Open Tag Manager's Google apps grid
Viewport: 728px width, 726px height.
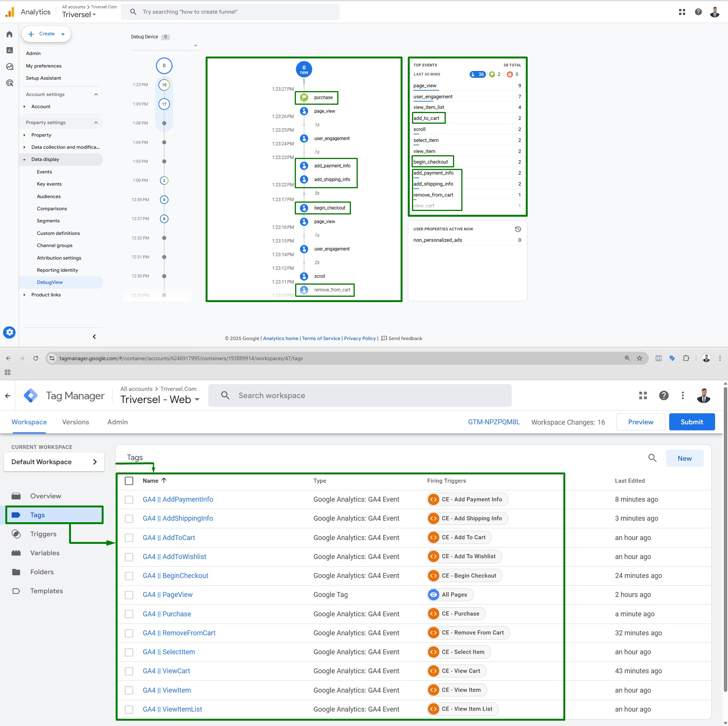click(643, 395)
